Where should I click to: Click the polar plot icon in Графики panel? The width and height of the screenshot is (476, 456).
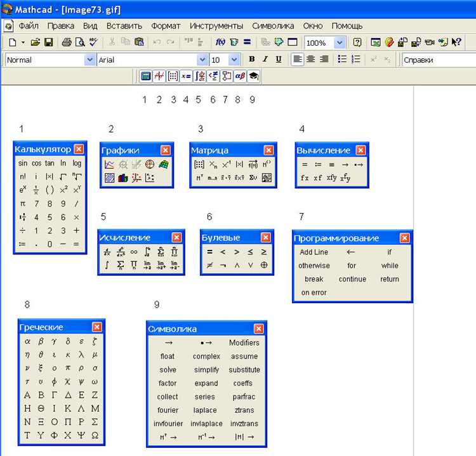tap(150, 164)
